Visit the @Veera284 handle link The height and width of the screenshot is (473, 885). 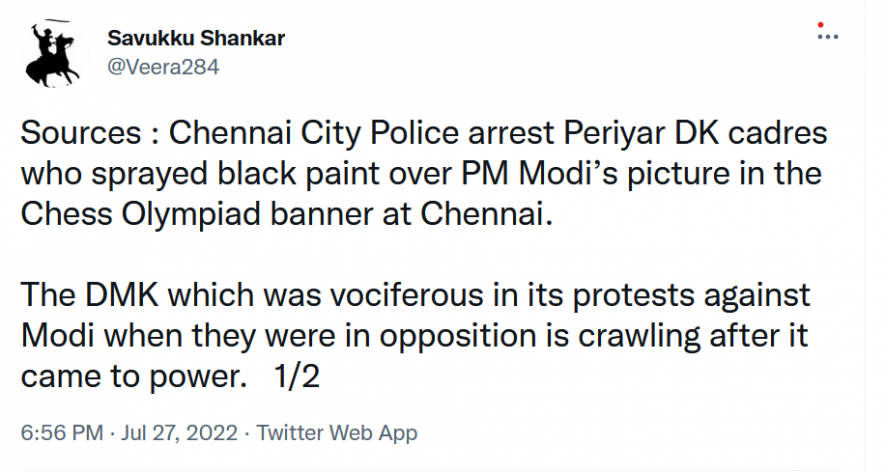163,67
